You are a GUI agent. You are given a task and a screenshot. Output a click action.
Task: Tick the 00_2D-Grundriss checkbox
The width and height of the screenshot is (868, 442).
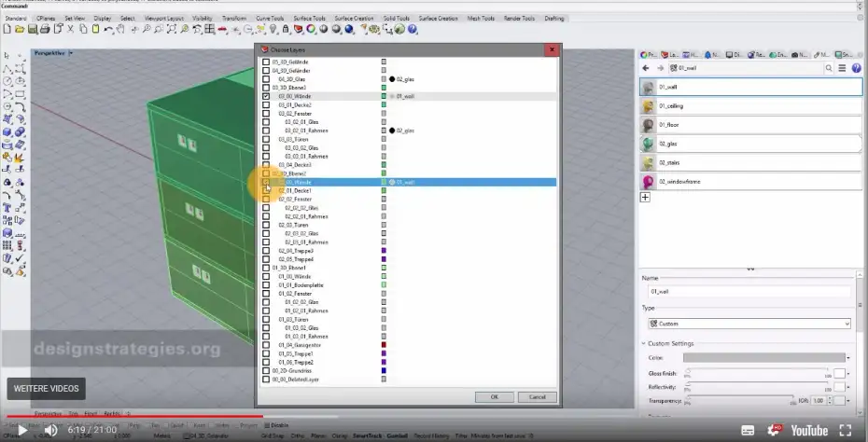click(266, 370)
